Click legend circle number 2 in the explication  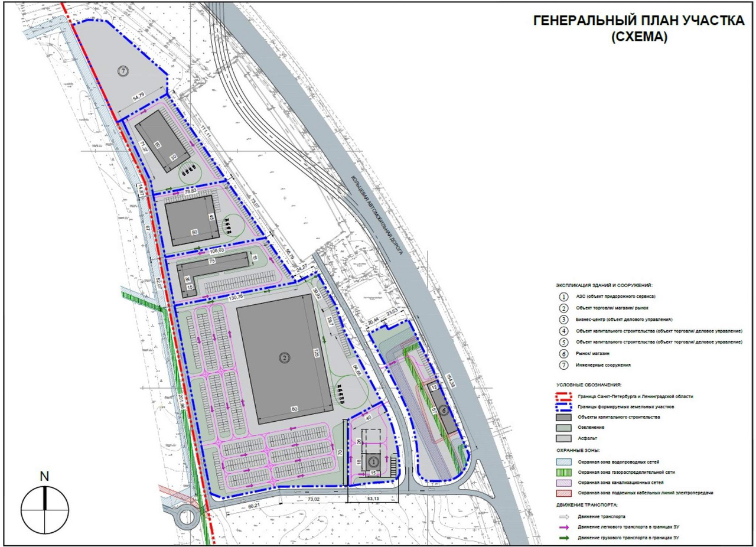[x=563, y=307]
